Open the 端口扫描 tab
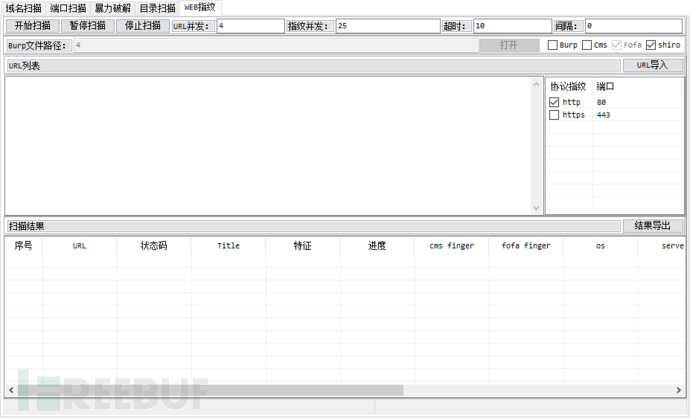This screenshot has height=418, width=690. [x=68, y=8]
